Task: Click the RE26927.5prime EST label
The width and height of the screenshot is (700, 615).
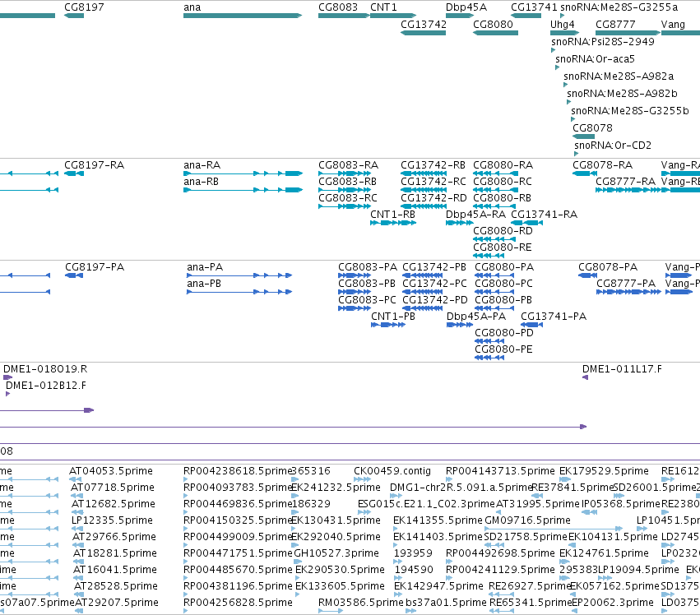Action: point(530,586)
